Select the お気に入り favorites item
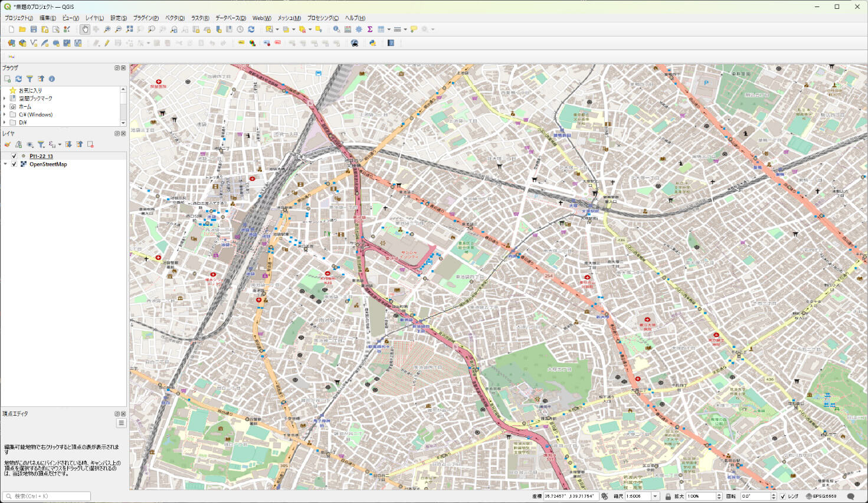 [30, 90]
